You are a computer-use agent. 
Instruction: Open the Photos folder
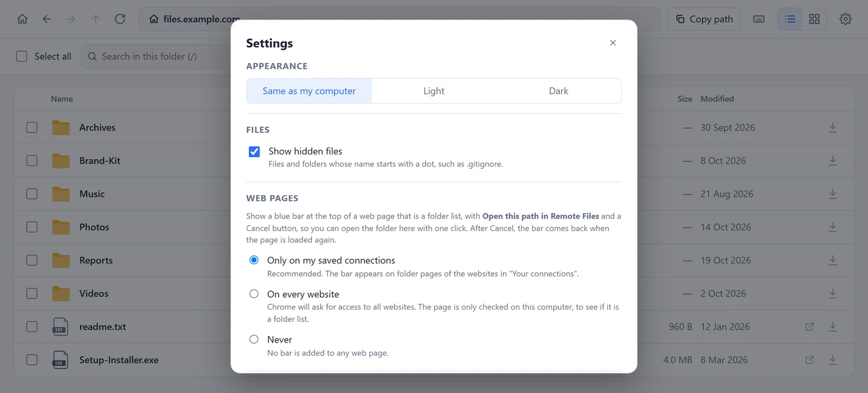coord(94,227)
